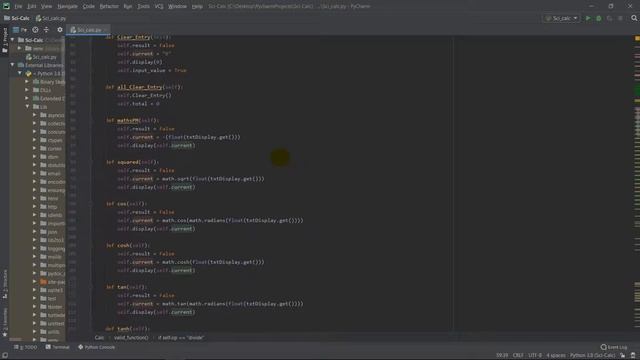Image resolution: width=640 pixels, height=360 pixels.
Task: Select the logging folder in project tree
Action: pos(53,249)
